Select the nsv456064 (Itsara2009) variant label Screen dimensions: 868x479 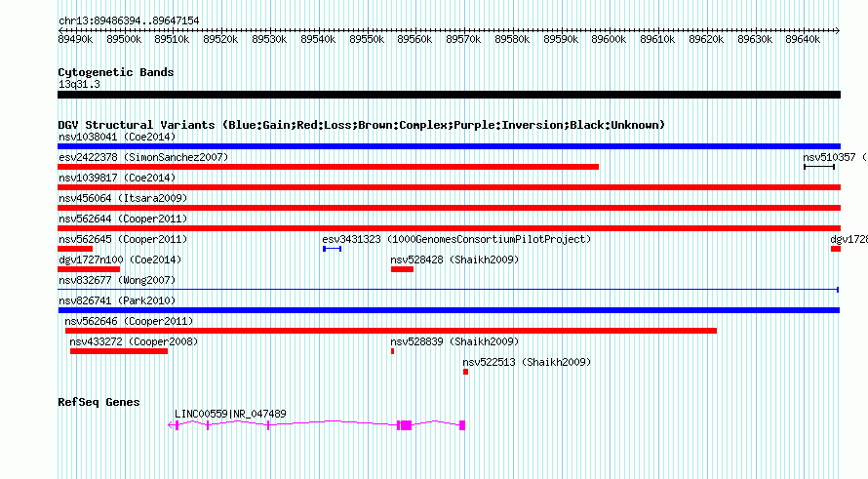[x=123, y=198]
